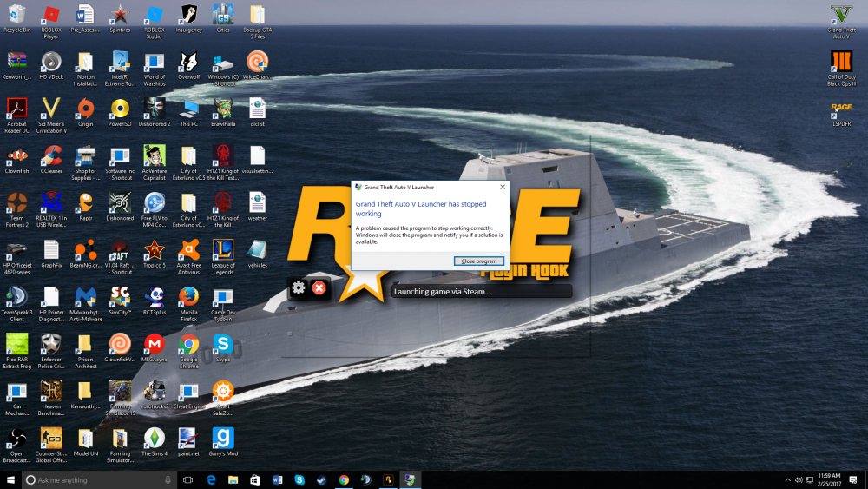Click the Cortana 'Ask me anything' search box
868x489 pixels.
95,479
